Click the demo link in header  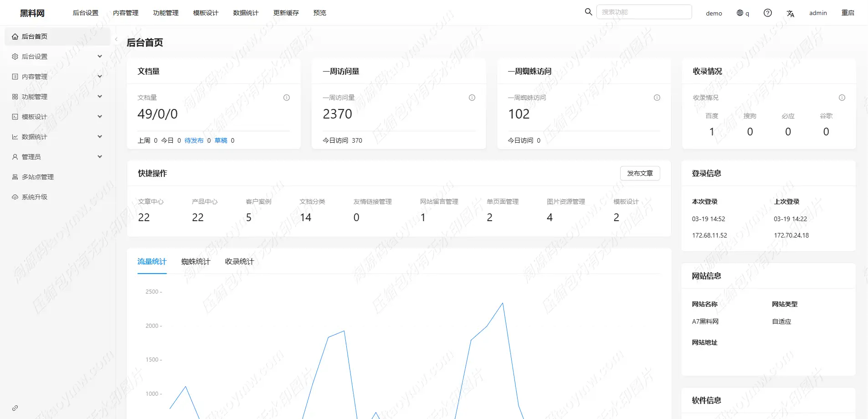tap(714, 13)
